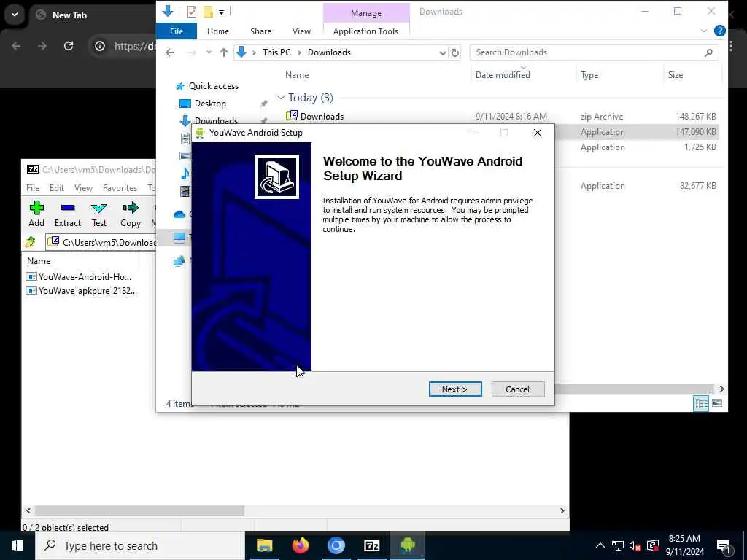The image size is (747, 560).
Task: Expand the address bar history dropdown
Action: pos(443,52)
